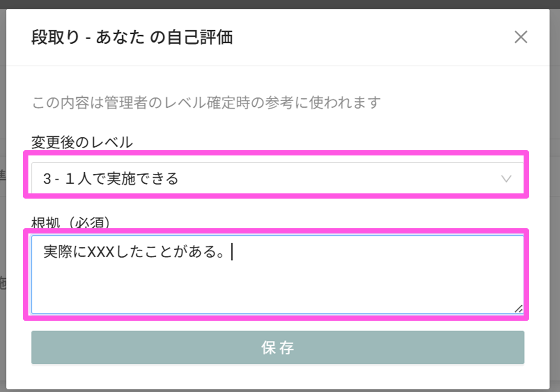560x392 pixels.
Task: Expand the level dropdown chevron arrow
Action: coord(506,179)
